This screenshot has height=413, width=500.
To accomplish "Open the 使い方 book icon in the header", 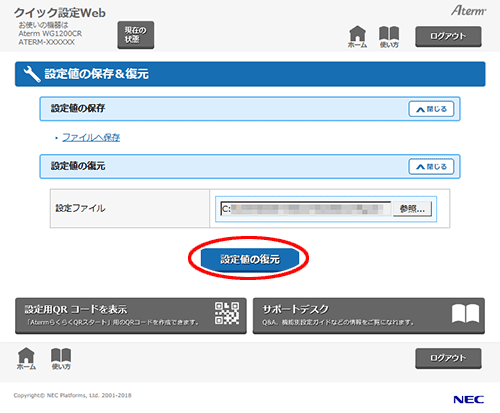I will 389,37.
